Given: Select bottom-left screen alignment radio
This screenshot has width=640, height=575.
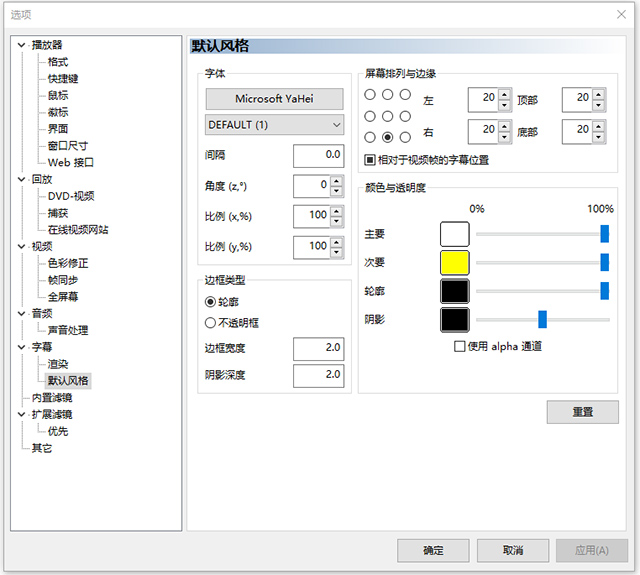Looking at the screenshot, I should [x=370, y=137].
